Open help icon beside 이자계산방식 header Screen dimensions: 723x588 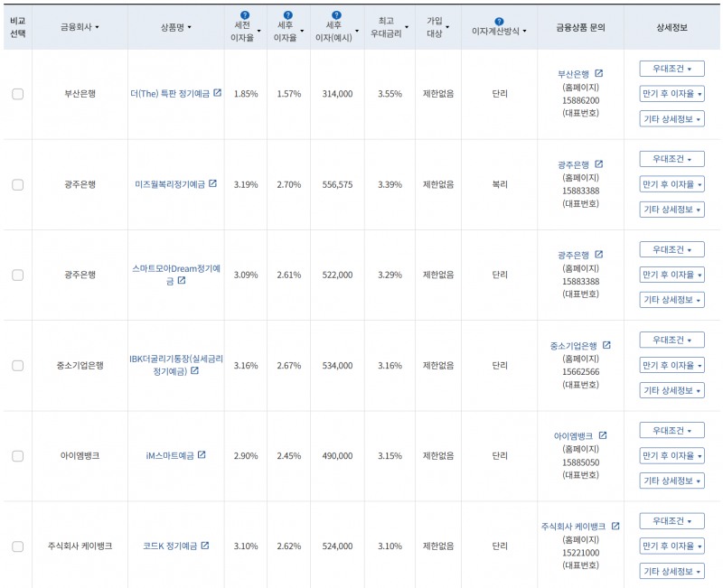(x=499, y=21)
